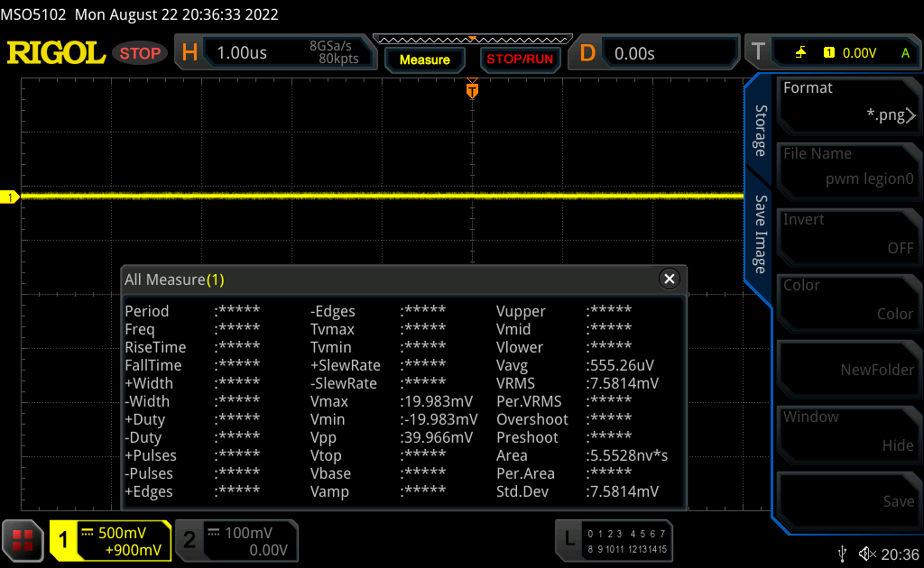Select channel 1 label showing 500mV

coord(111,541)
